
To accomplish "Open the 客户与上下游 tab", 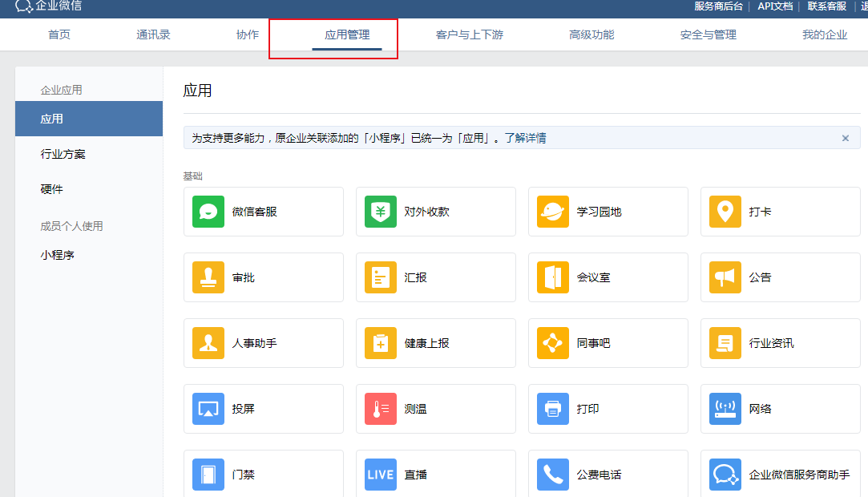I will pos(470,34).
